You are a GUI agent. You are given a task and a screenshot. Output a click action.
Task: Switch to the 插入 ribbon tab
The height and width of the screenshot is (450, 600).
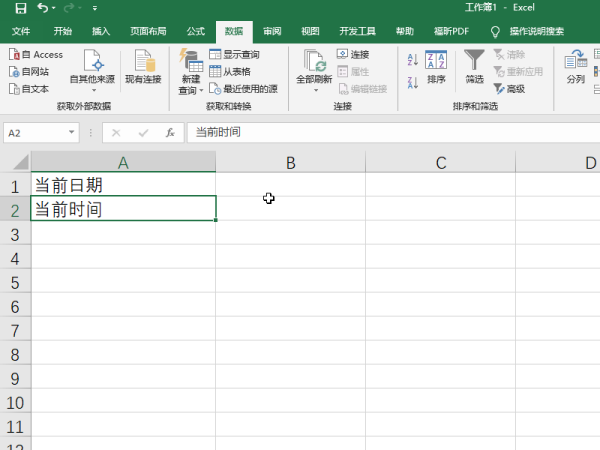[x=101, y=31]
